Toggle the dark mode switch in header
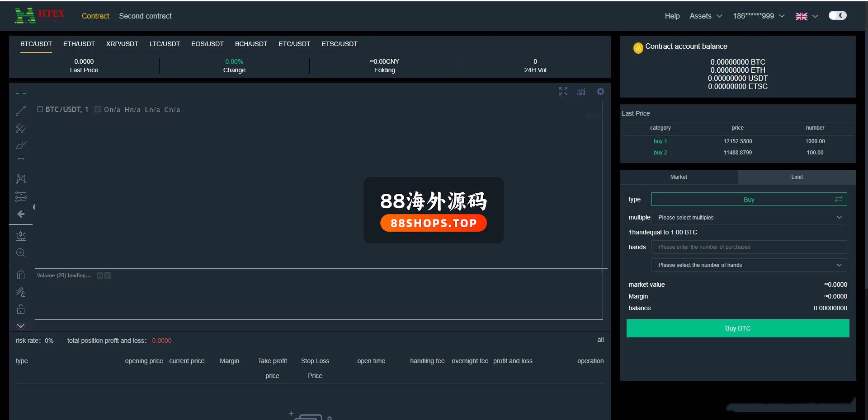The image size is (868, 420). (x=837, y=16)
